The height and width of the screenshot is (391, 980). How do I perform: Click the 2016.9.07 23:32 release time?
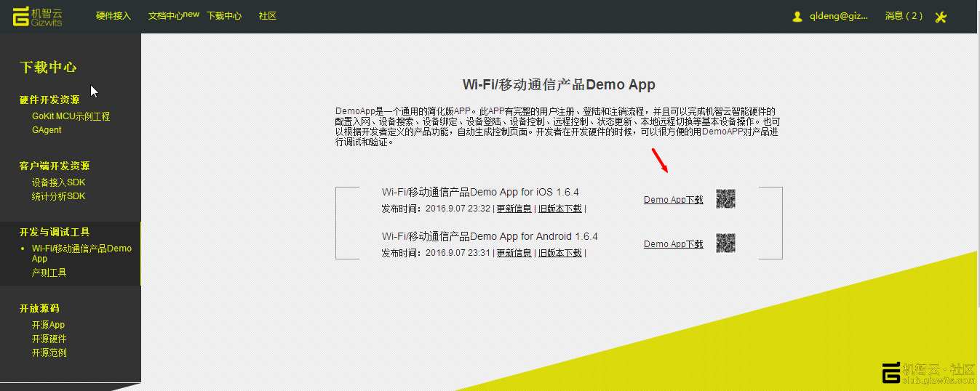point(458,209)
